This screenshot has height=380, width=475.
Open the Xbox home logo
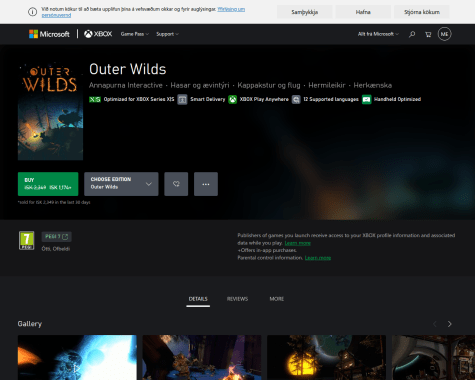[98, 34]
